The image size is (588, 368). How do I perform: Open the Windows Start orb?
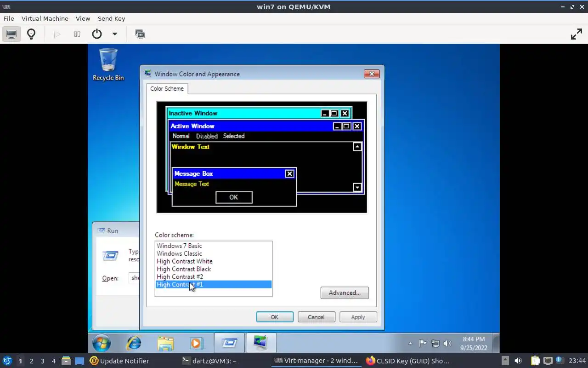[101, 343]
